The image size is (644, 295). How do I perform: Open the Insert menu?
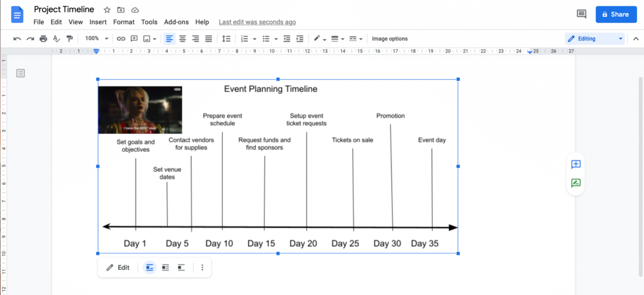click(x=98, y=22)
